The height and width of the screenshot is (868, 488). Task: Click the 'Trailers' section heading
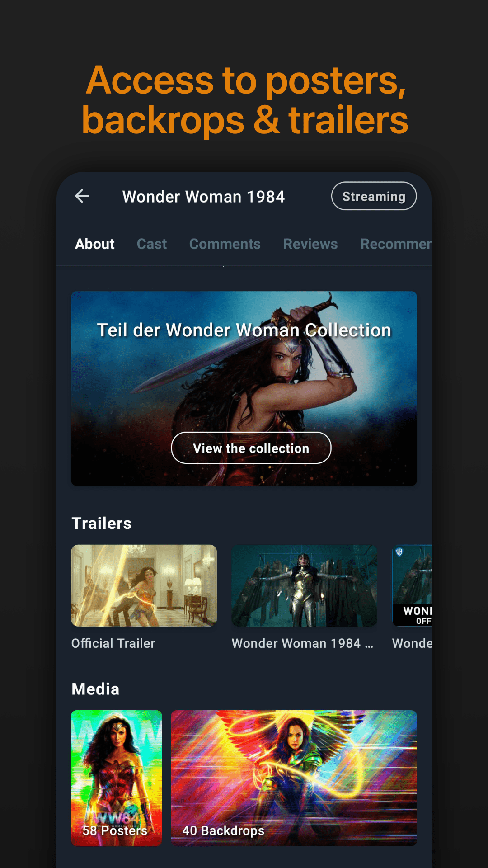coord(102,523)
